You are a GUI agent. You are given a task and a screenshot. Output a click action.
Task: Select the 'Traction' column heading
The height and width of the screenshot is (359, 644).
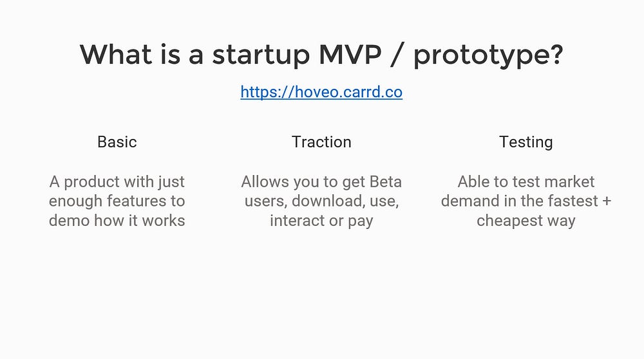point(321,142)
